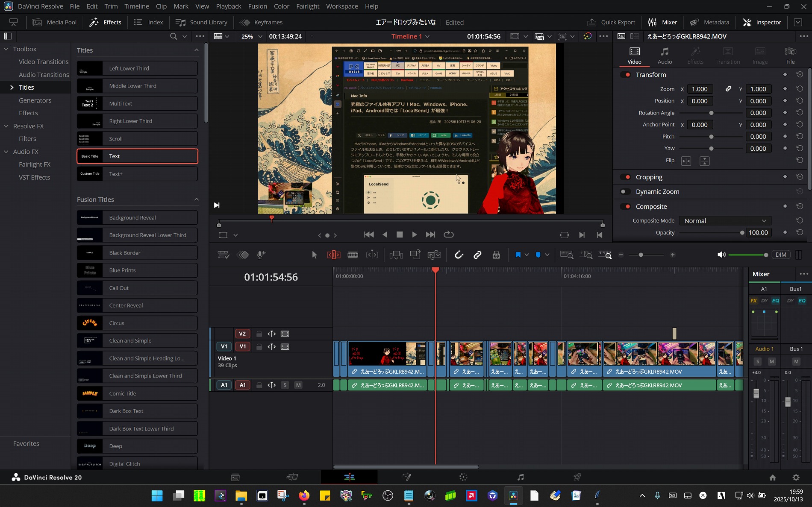Screen dimensions: 812x507
Task: Click the blue Flag clip icon
Action: [518, 255]
